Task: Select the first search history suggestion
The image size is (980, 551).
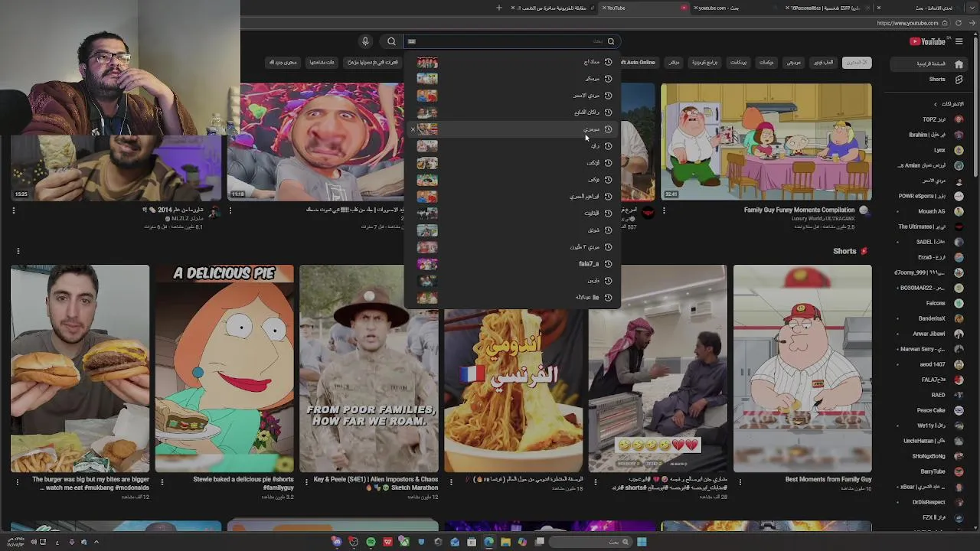Action: pyautogui.click(x=513, y=62)
